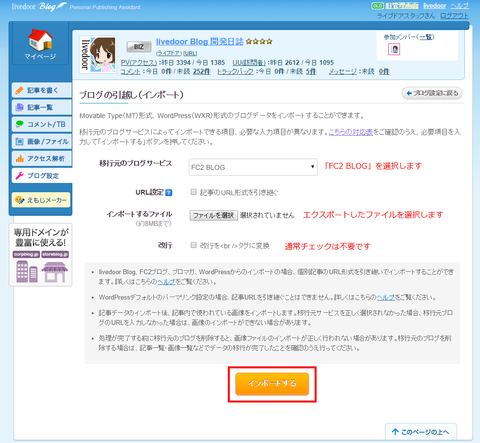Enable 記事のURL形式を引き継ぐ checkbox
Viewport: 480px width, 443px height.
coord(193,192)
